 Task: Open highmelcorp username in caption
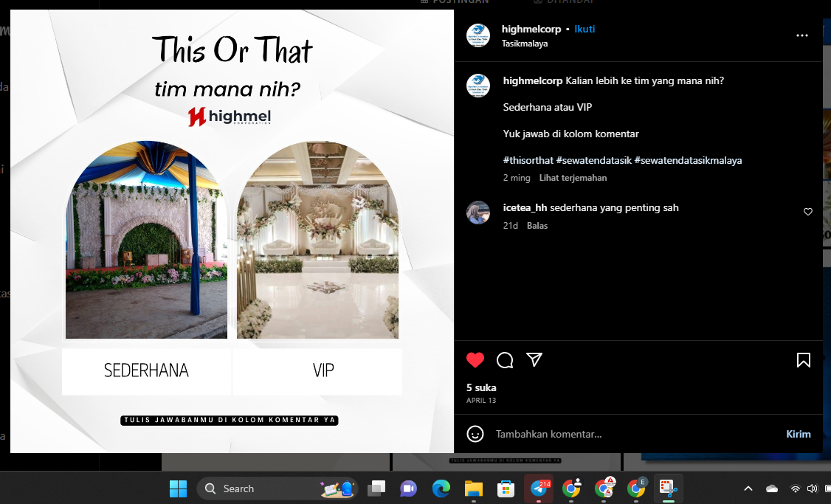[x=533, y=80]
